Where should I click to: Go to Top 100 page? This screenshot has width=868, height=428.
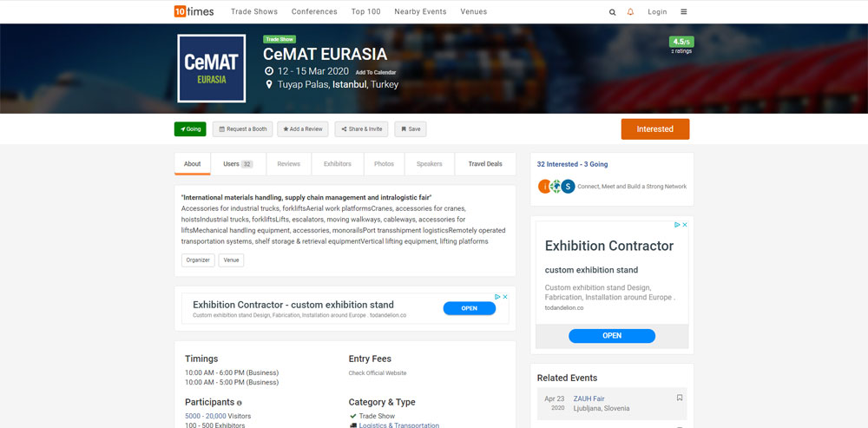(x=366, y=11)
